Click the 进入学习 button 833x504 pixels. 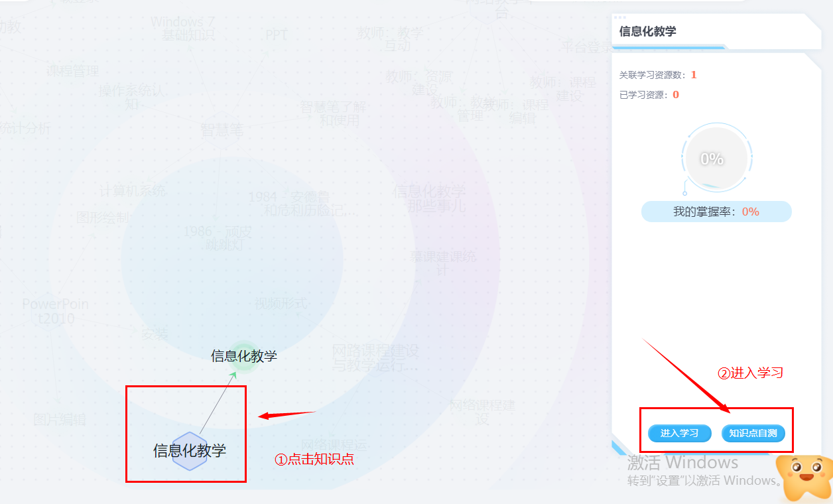pos(680,433)
